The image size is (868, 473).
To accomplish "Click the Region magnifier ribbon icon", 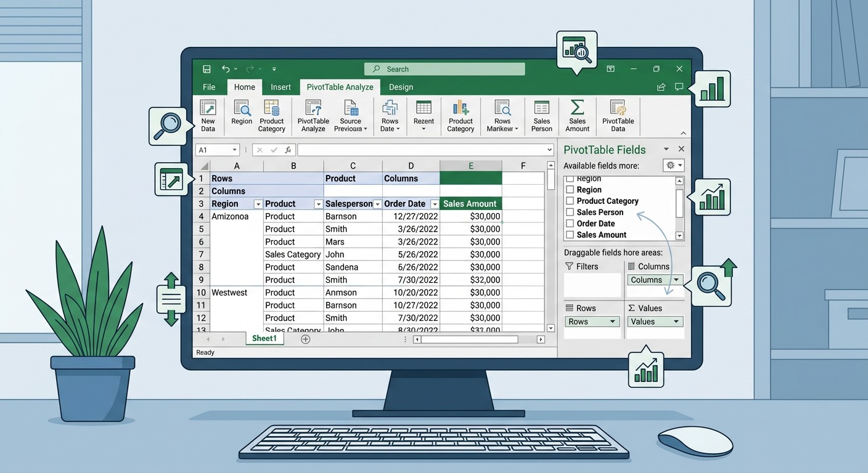I will click(242, 107).
